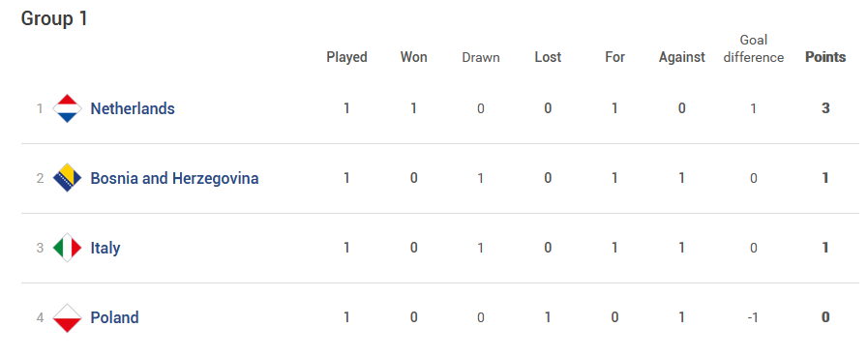
Task: Click the Drawn column header
Action: [x=481, y=57]
